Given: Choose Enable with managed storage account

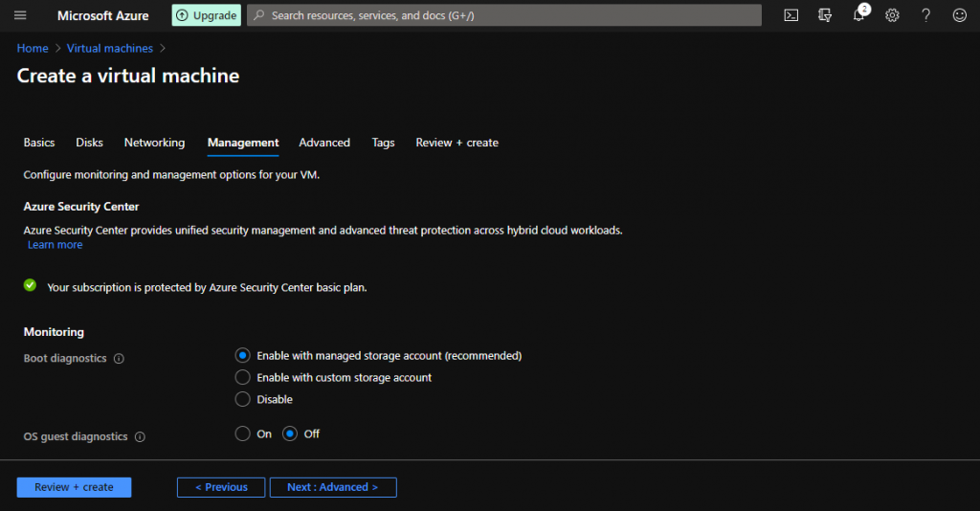Looking at the screenshot, I should click(243, 356).
